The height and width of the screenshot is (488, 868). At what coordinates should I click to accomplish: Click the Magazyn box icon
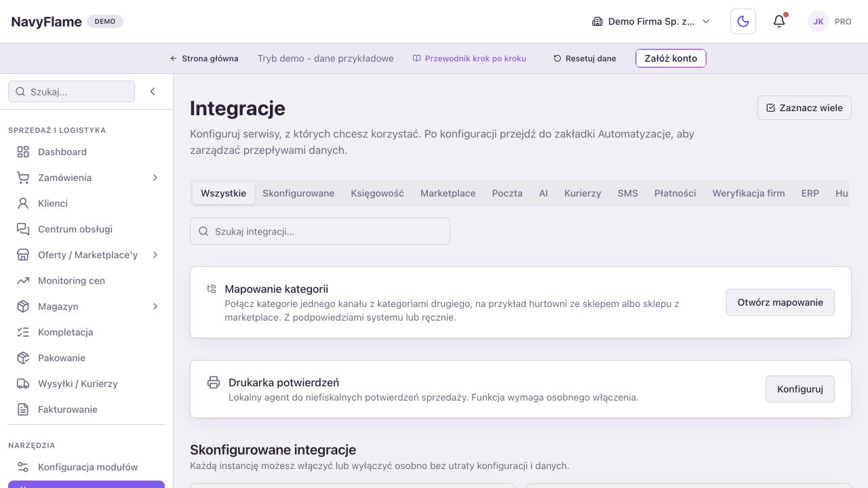pyautogui.click(x=23, y=306)
